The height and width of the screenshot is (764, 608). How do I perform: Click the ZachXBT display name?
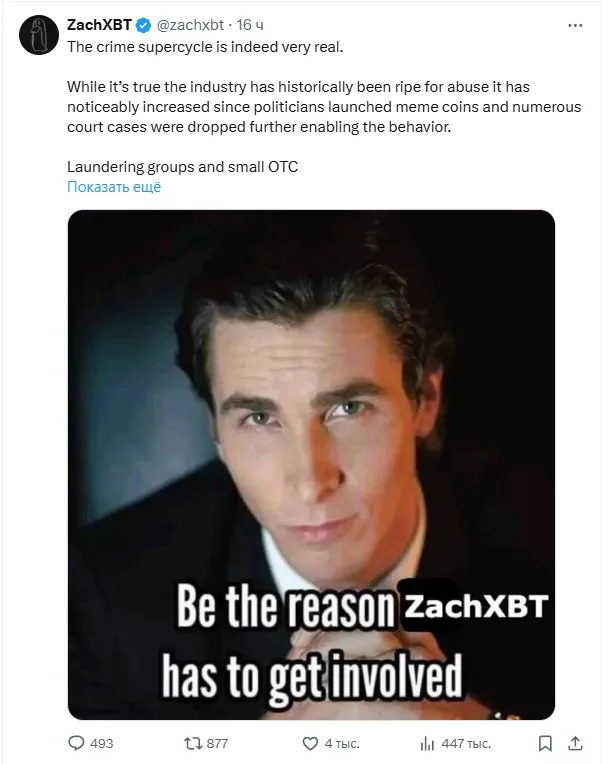99,25
